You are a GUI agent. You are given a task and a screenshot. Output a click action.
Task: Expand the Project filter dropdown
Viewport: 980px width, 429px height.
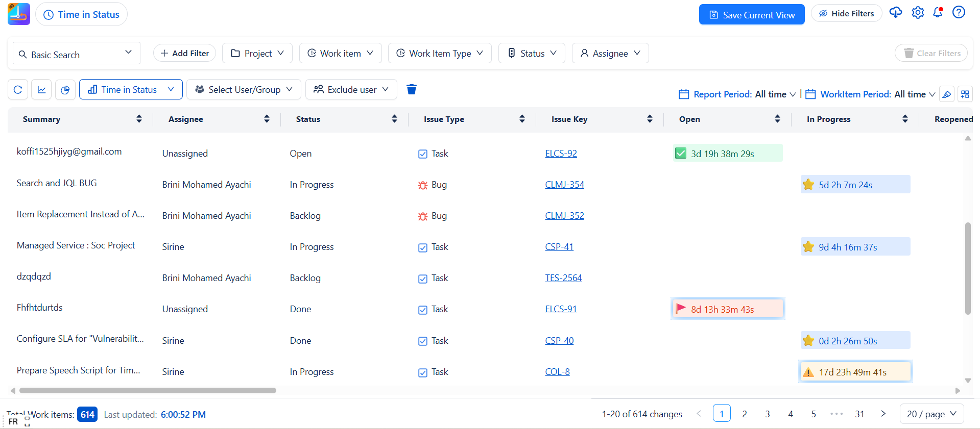click(x=257, y=54)
